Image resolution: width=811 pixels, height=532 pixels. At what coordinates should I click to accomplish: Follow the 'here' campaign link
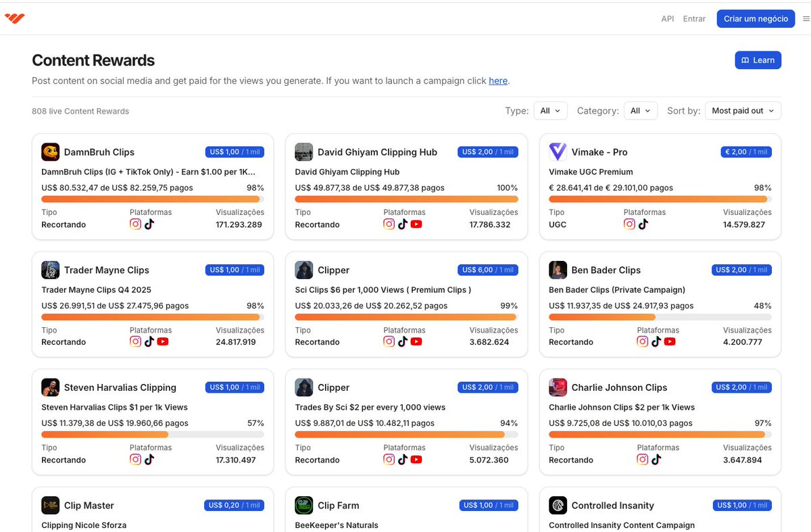[x=498, y=80]
